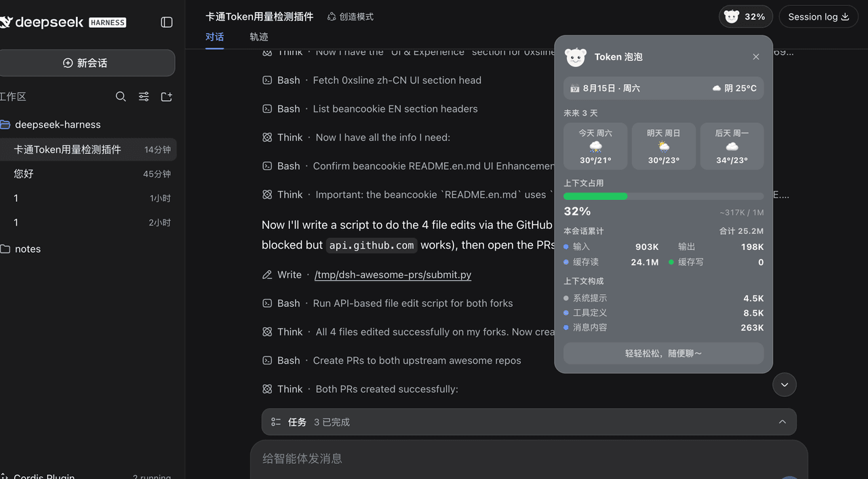
Task: Click the 工具定义 8.5K row
Action: (663, 313)
